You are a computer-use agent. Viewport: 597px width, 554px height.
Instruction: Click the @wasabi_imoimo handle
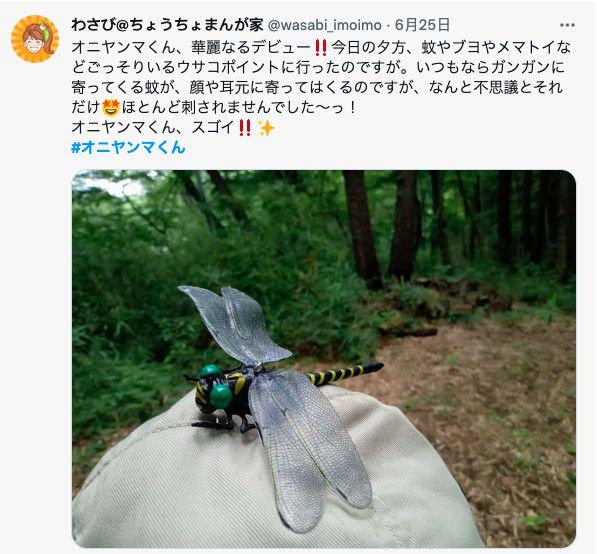click(325, 26)
